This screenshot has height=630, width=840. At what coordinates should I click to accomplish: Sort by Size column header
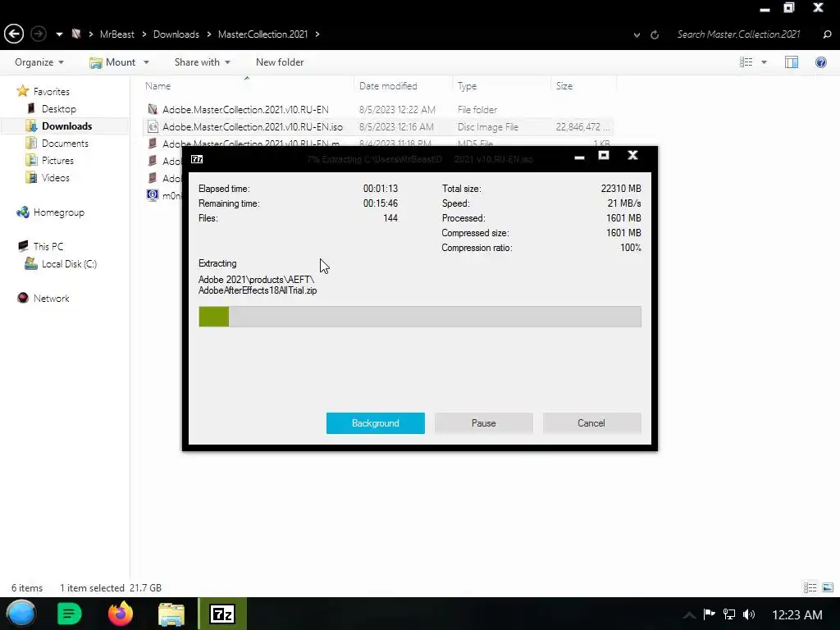[564, 85]
